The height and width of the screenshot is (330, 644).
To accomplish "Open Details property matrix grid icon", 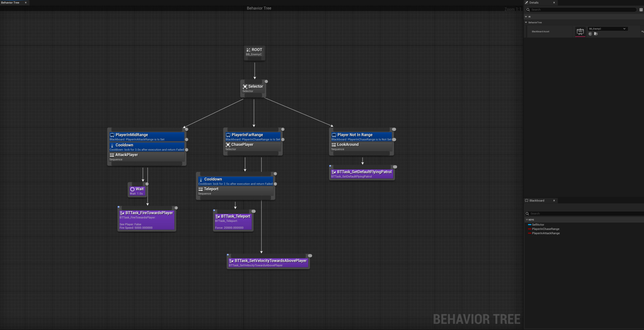I will (641, 10).
